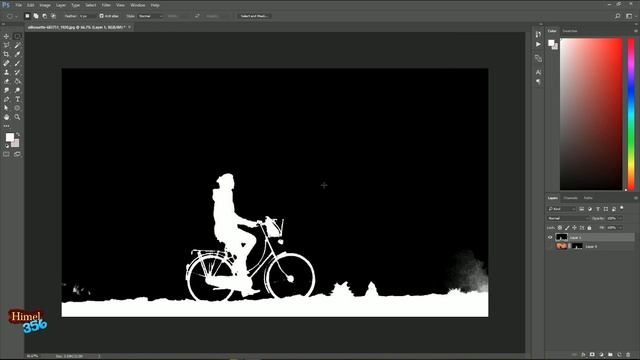Screen dimensions: 640x360
Task: Open the Actions panel play icon
Action: tap(538, 44)
